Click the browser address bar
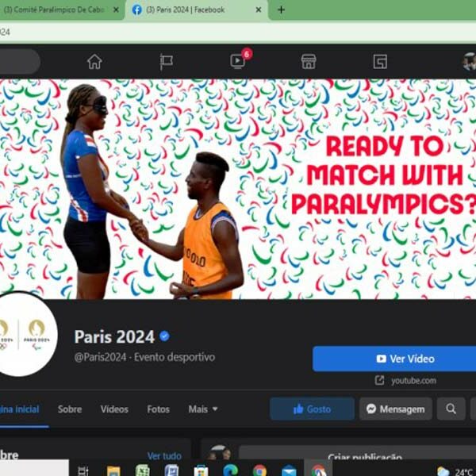The image size is (476, 476). pyautogui.click(x=238, y=32)
